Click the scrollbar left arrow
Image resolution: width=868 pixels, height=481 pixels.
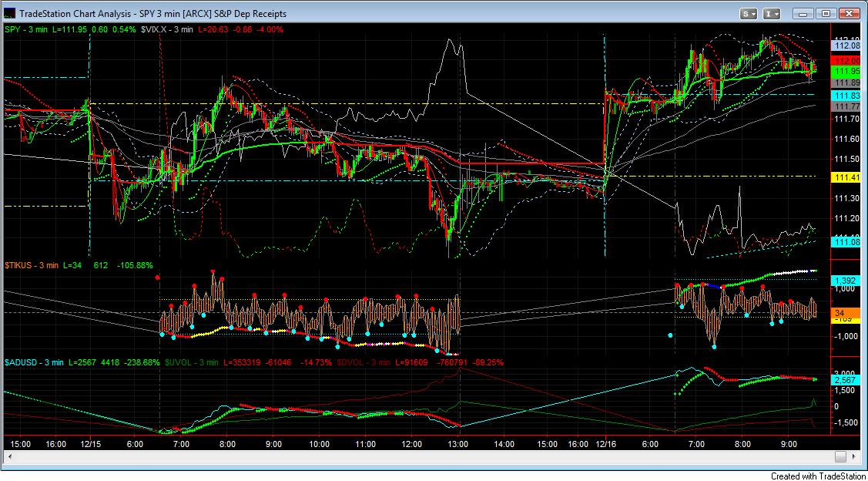[9, 456]
